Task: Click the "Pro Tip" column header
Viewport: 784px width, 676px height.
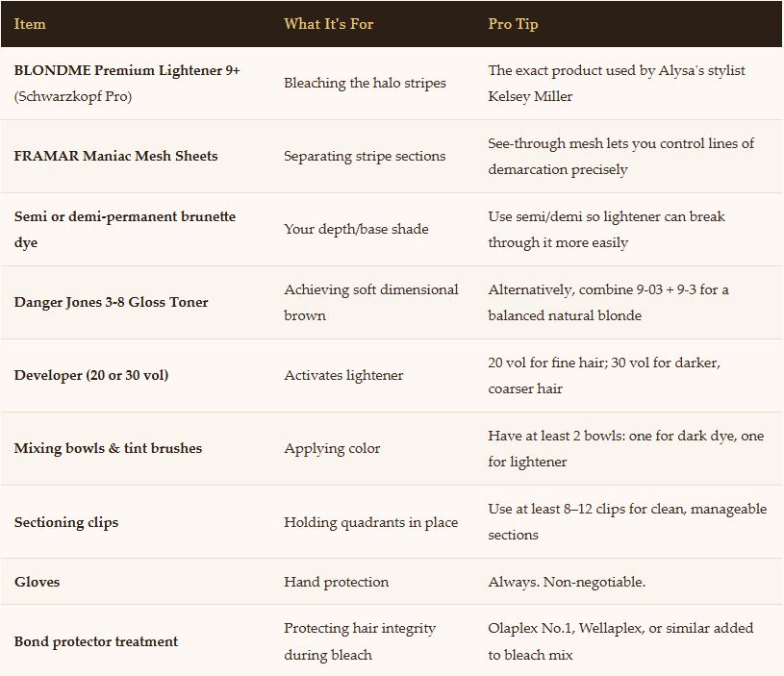Action: click(513, 24)
